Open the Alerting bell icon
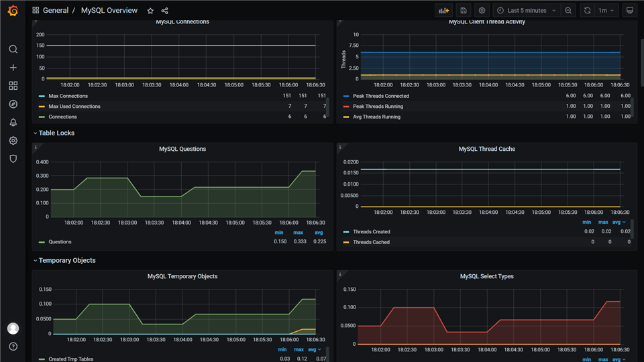Viewport: 644px width, 362px height. 13,122
